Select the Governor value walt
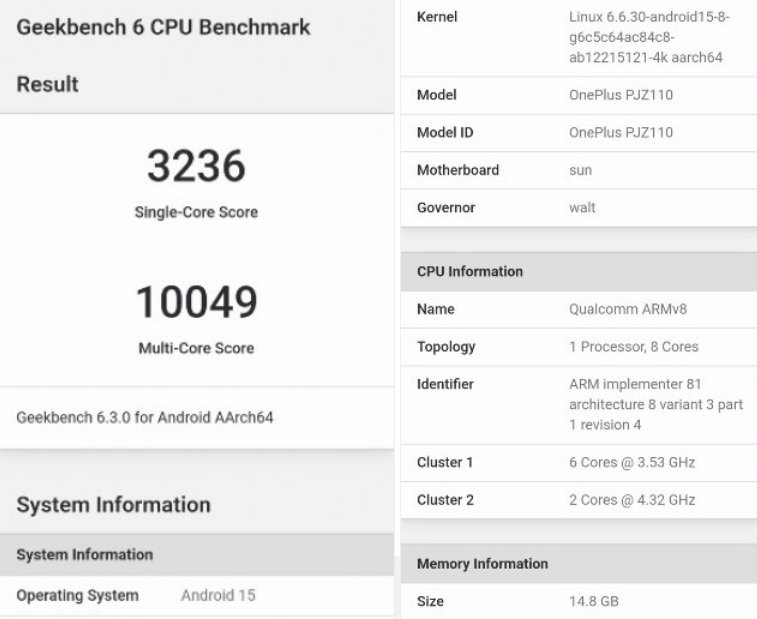Viewport: 757px width, 619px height. coord(581,208)
